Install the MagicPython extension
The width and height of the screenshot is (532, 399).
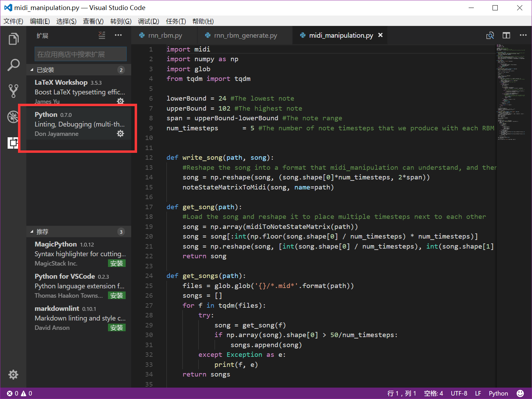[x=117, y=263]
